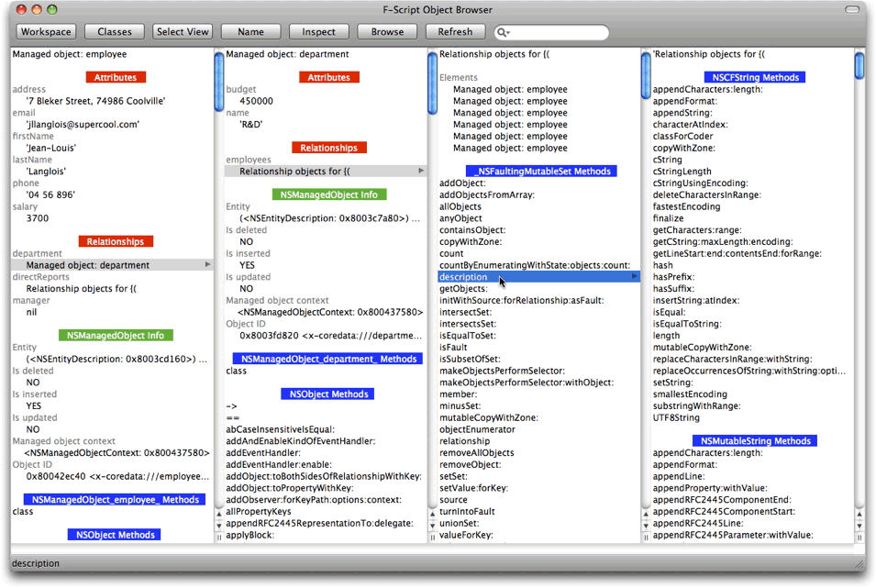Screen dimensions: 876x588
Task: Open the Workspace toolbar button
Action: [46, 32]
